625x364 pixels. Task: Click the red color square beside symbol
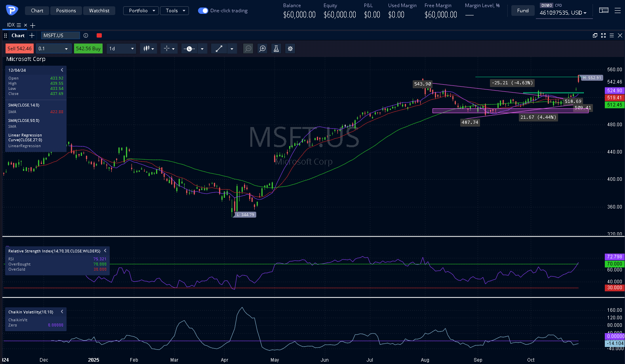click(x=99, y=36)
